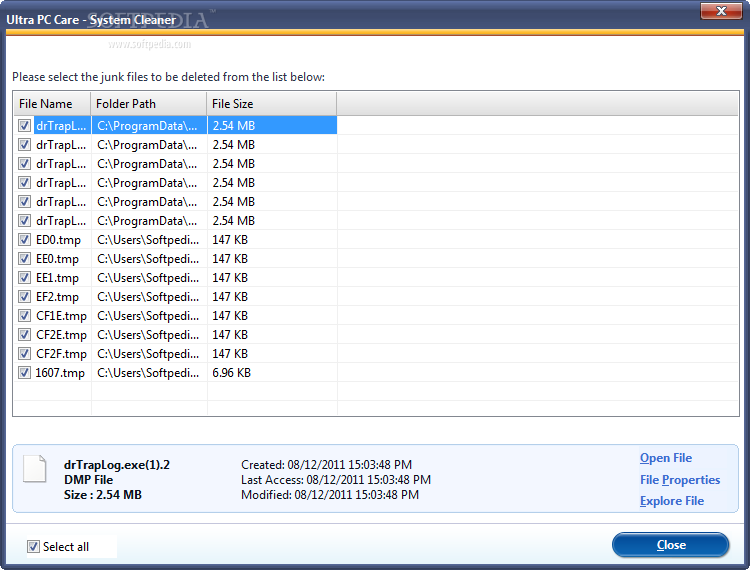750x570 pixels.
Task: Select the EE0.tmp file name
Action: tap(57, 259)
